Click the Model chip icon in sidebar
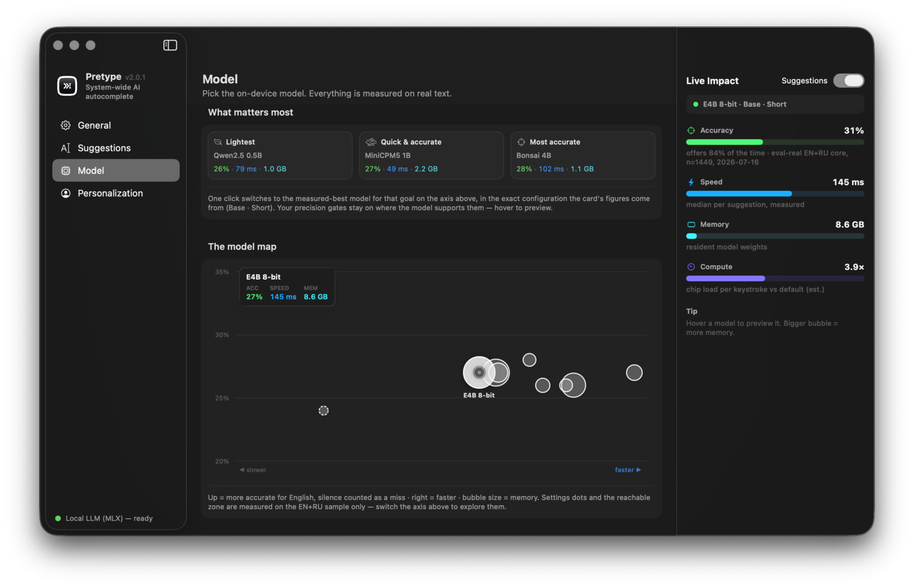The image size is (914, 588). point(66,171)
